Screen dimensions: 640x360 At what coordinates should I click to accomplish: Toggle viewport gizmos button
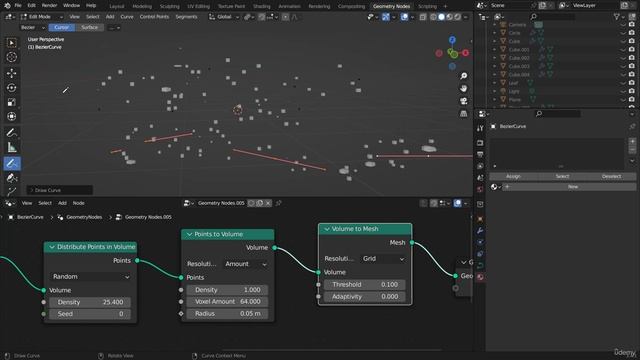point(386,17)
